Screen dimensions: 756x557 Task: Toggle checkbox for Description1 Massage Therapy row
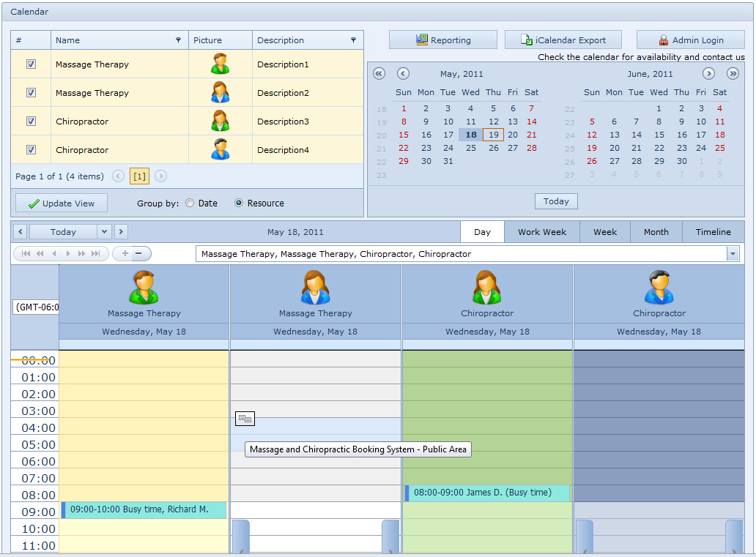31,64
